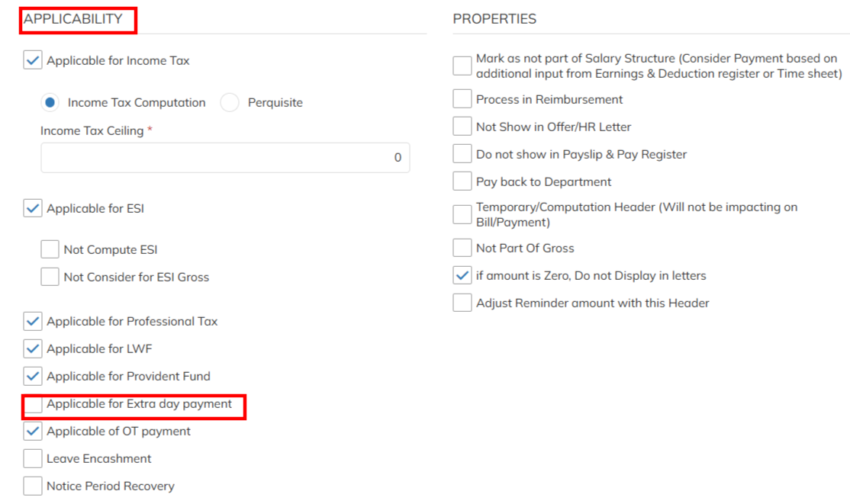Check Not Show in Offer/HR Letter

(x=462, y=127)
